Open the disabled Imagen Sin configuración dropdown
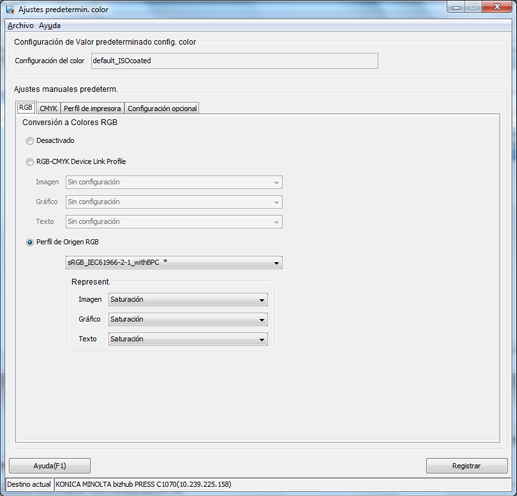The width and height of the screenshot is (517, 496). click(174, 182)
